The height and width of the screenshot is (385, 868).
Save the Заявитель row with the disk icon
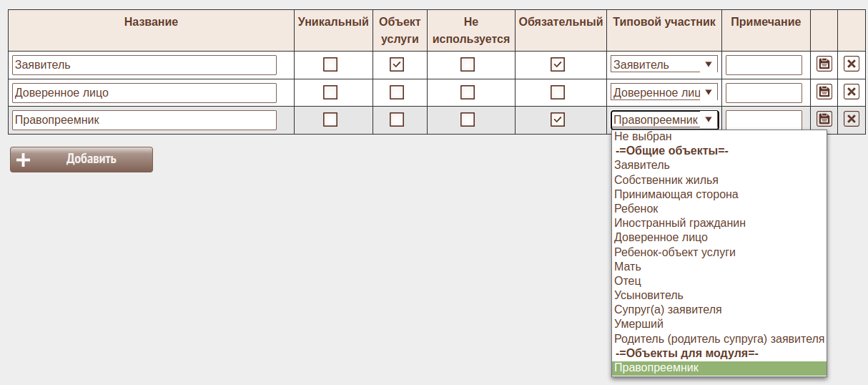pyautogui.click(x=824, y=64)
